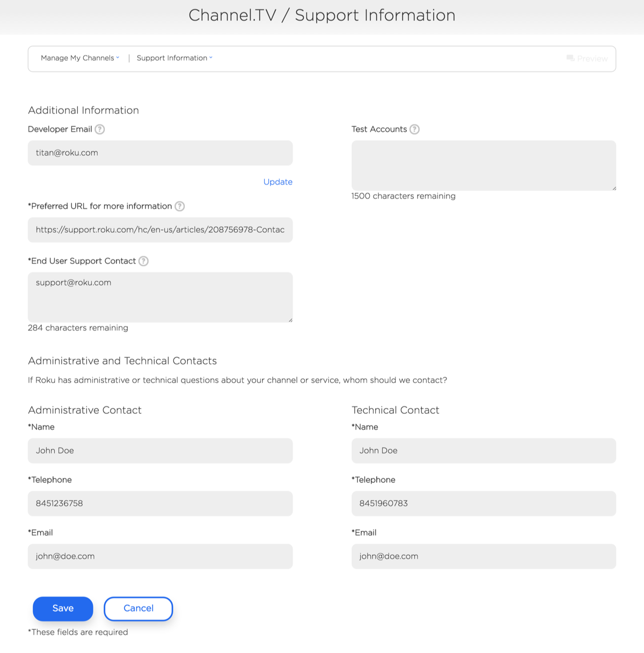Click the 'If Roku has administrative' description text
Screen dimensions: 644x653
237,380
